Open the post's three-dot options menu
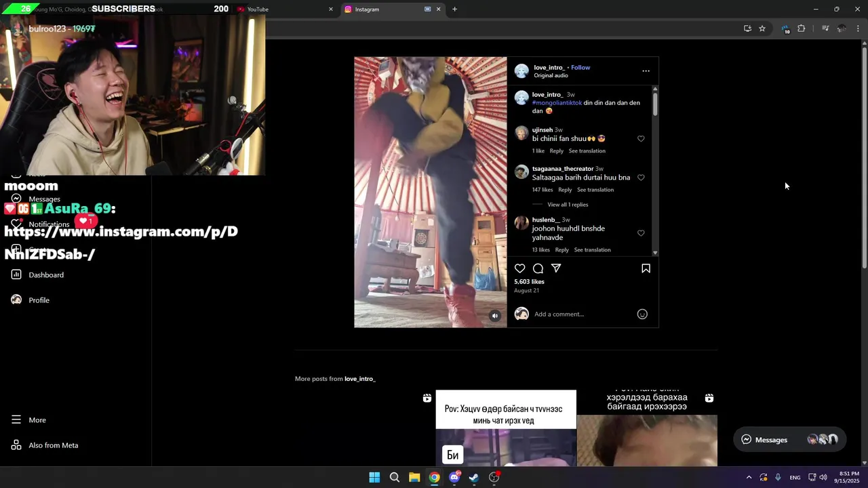868x488 pixels. 646,70
